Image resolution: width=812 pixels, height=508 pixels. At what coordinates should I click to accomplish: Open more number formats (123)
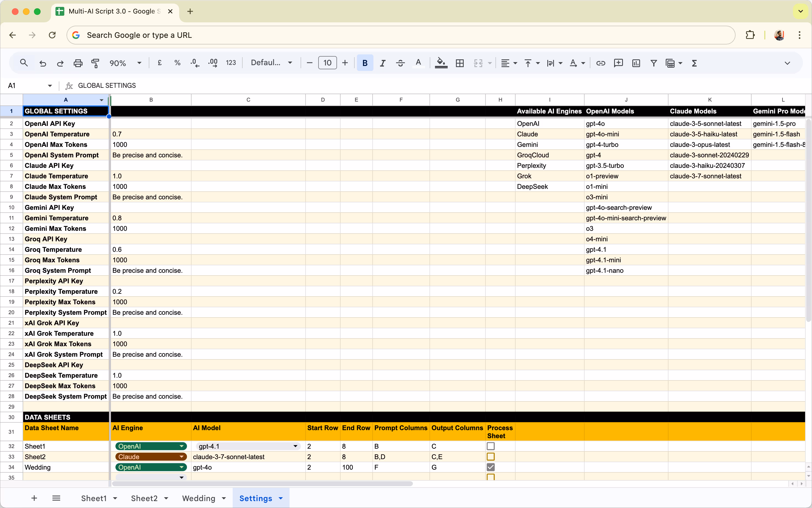point(231,63)
